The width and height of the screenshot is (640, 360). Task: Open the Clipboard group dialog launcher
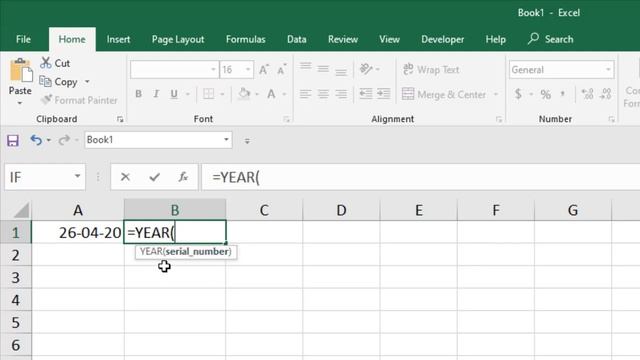(120, 119)
